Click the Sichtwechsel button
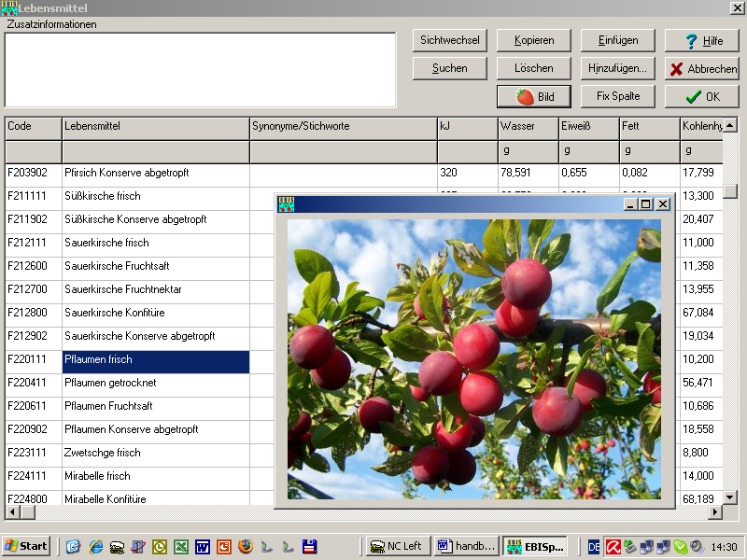 click(x=450, y=40)
